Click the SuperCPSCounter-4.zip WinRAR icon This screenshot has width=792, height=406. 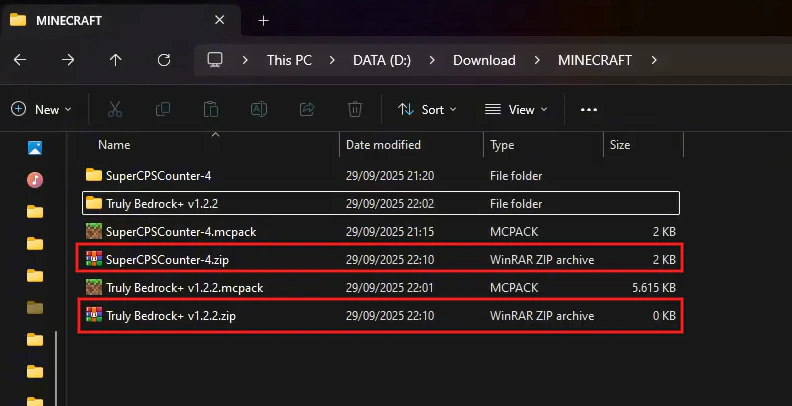pyautogui.click(x=93, y=259)
